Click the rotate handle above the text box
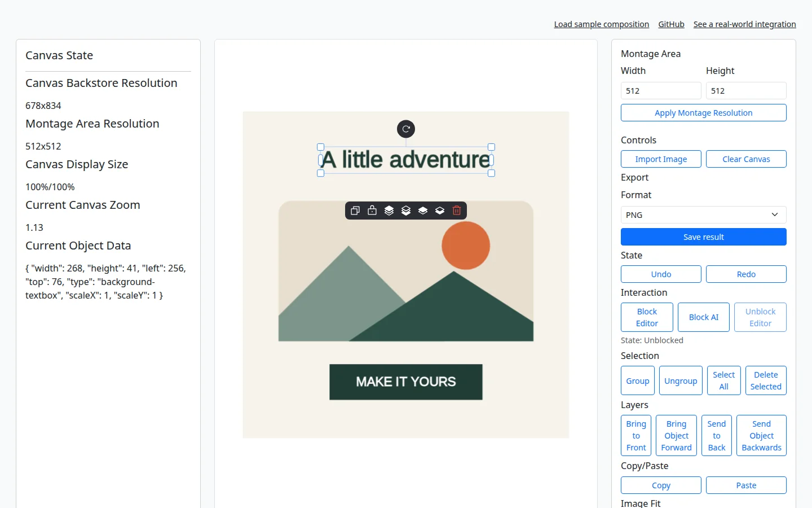The height and width of the screenshot is (508, 812). (406, 129)
